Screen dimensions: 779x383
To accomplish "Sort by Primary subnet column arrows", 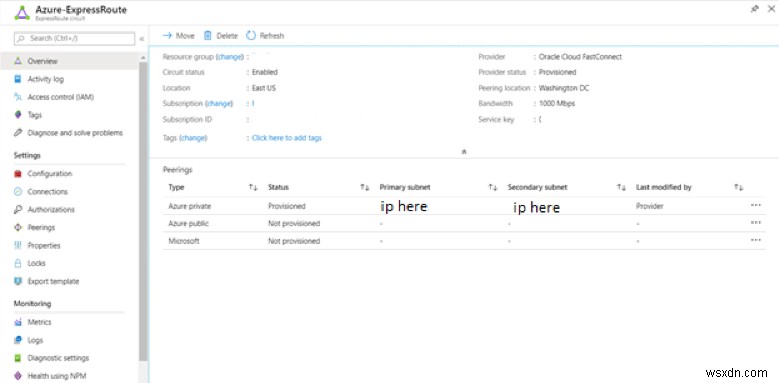I will (x=493, y=188).
